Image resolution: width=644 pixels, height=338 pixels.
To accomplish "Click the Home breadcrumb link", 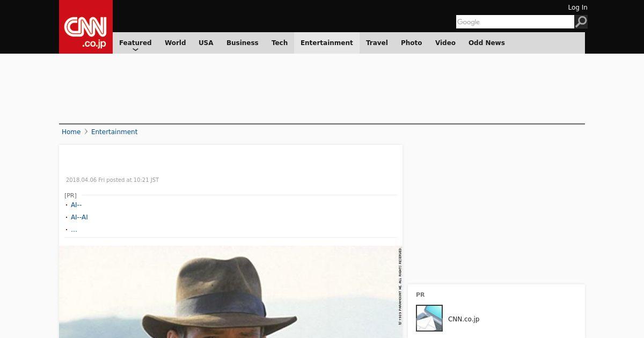I will pos(71,132).
